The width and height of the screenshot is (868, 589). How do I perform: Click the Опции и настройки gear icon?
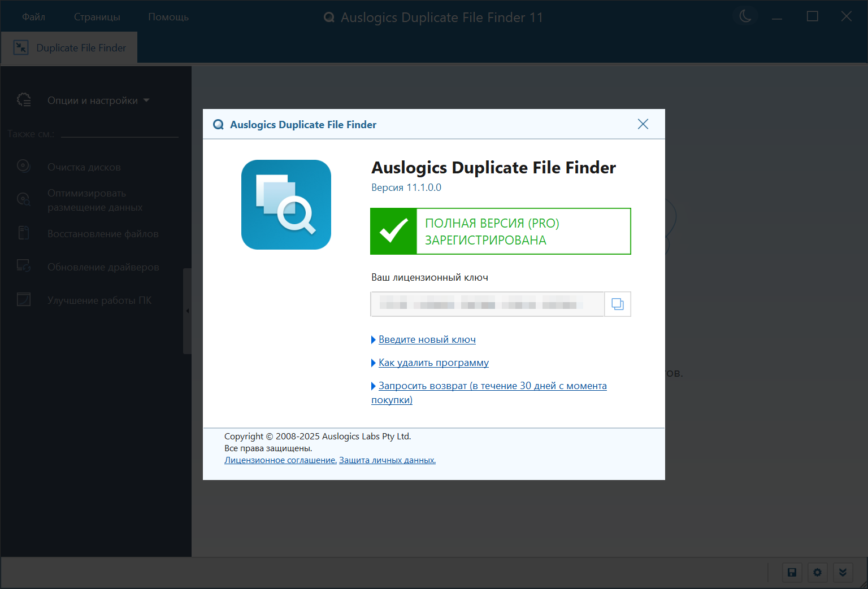click(x=24, y=100)
